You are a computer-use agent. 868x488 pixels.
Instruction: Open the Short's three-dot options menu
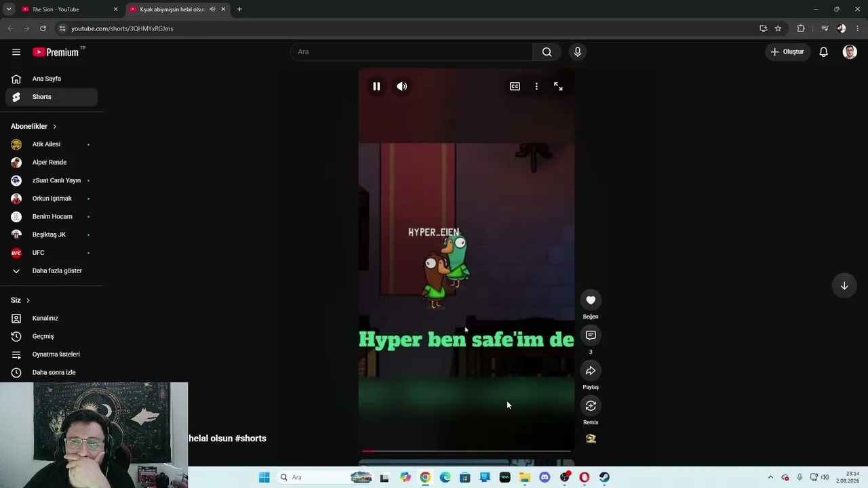(x=536, y=86)
